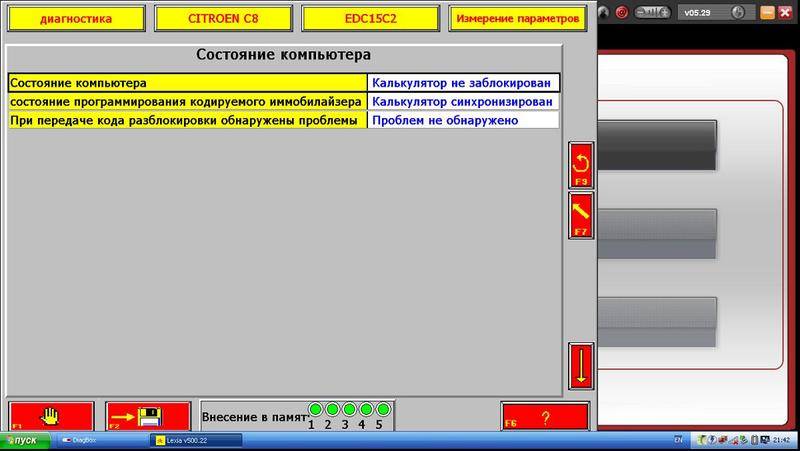This screenshot has height=451, width=800.
Task: Select the Состояние компьютера row
Action: [x=187, y=83]
